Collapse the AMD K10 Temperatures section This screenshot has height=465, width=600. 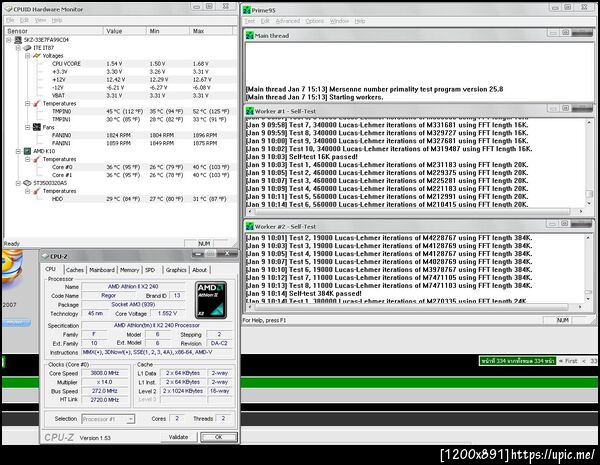tap(28, 159)
